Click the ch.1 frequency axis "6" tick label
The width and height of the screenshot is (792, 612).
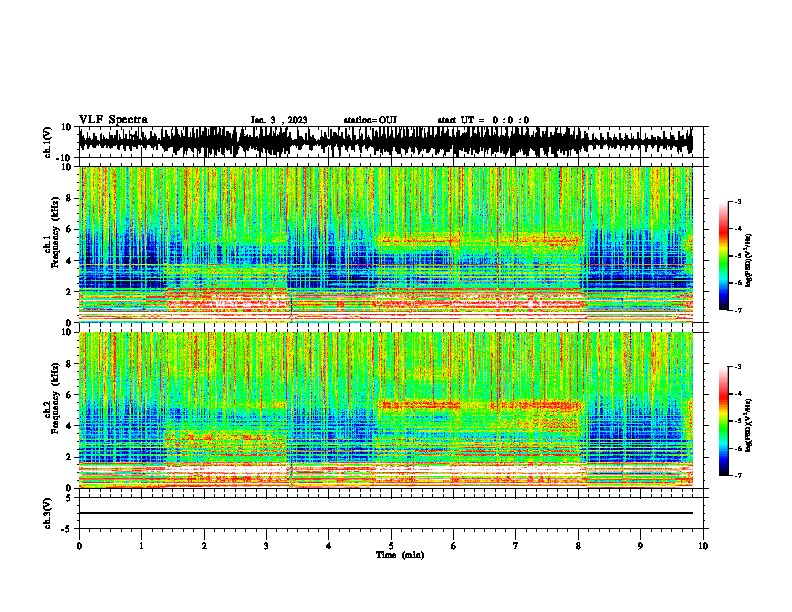pyautogui.click(x=69, y=229)
